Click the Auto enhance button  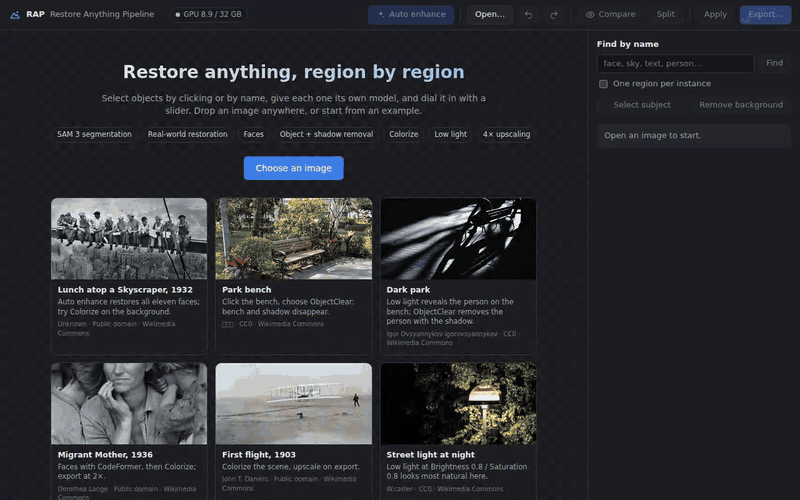411,14
